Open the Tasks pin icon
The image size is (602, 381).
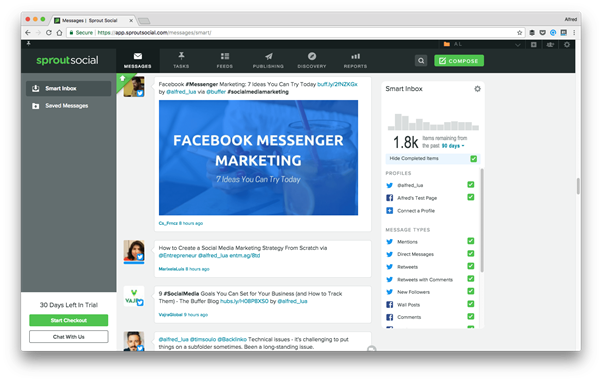coord(181,56)
